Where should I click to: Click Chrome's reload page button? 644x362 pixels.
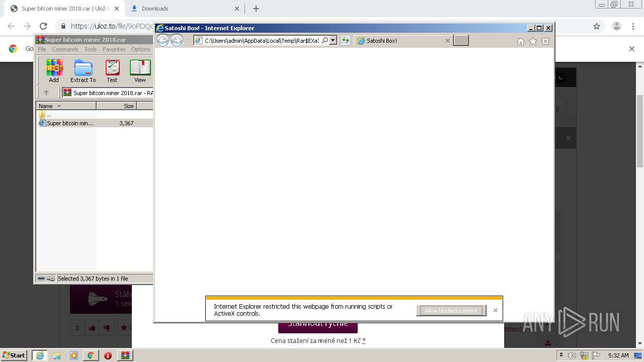[x=43, y=26]
